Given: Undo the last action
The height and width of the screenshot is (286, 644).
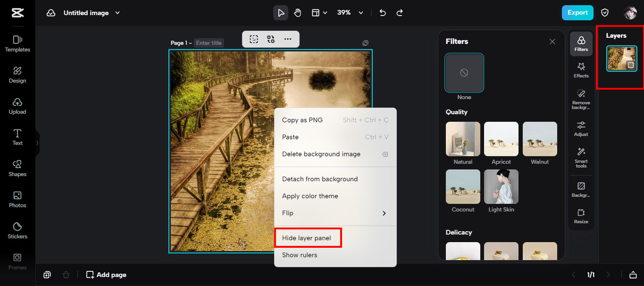Looking at the screenshot, I should (x=383, y=13).
